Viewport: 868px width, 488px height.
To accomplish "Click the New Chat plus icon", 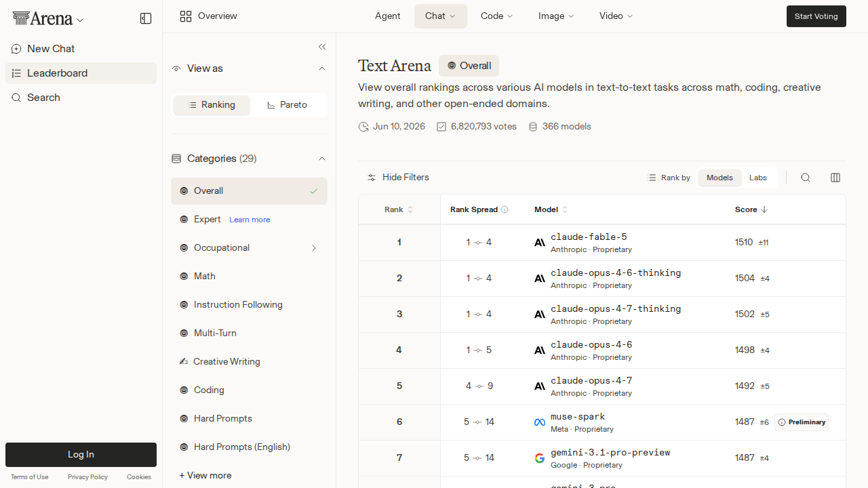I will pyautogui.click(x=16, y=49).
